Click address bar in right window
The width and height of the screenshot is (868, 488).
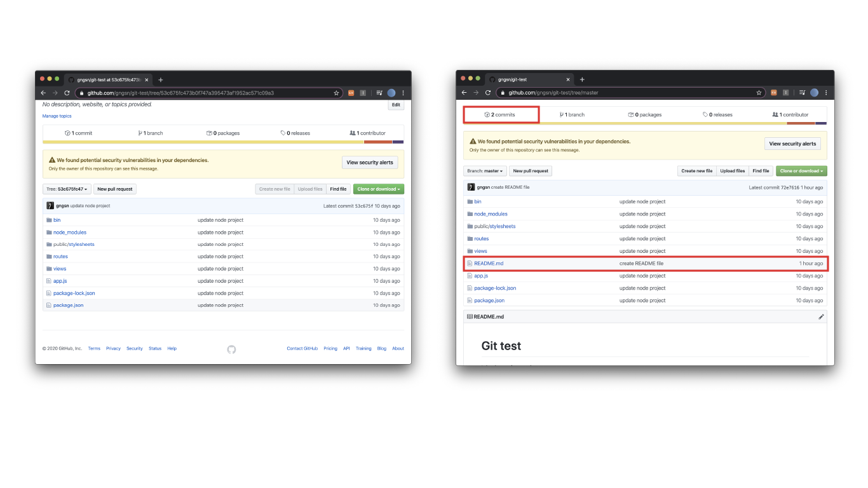[x=630, y=92]
